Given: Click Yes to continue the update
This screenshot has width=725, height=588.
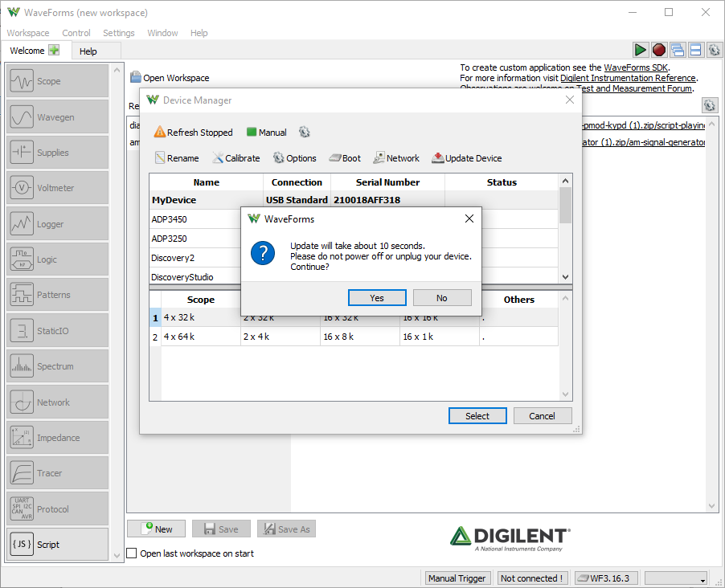Looking at the screenshot, I should click(x=377, y=298).
